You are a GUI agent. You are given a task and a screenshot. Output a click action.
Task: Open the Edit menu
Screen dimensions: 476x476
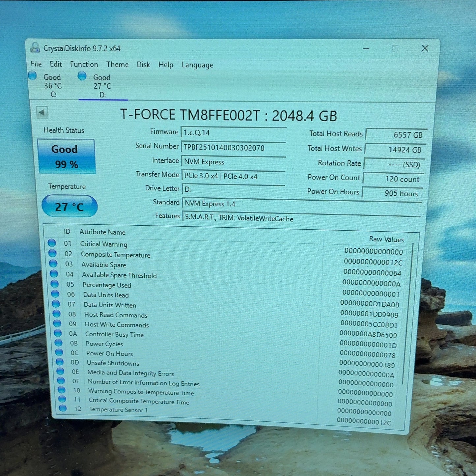pos(56,64)
